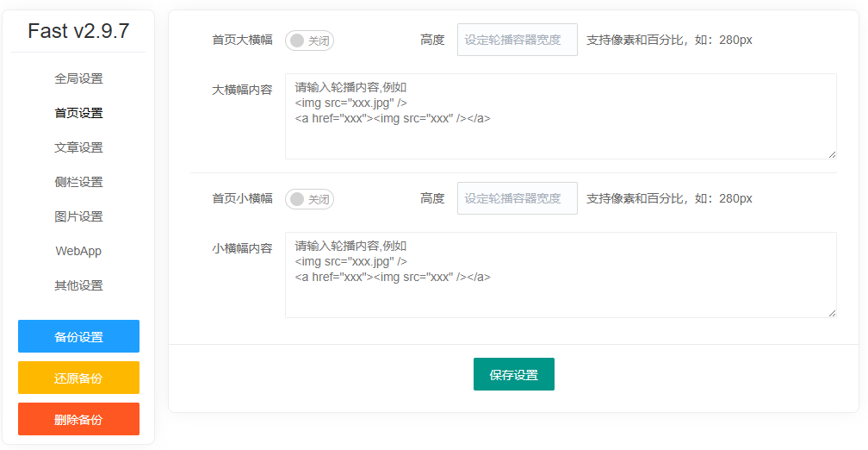Click the Fast v2.9.7 title
Screen dimensions: 868x450
click(x=78, y=31)
